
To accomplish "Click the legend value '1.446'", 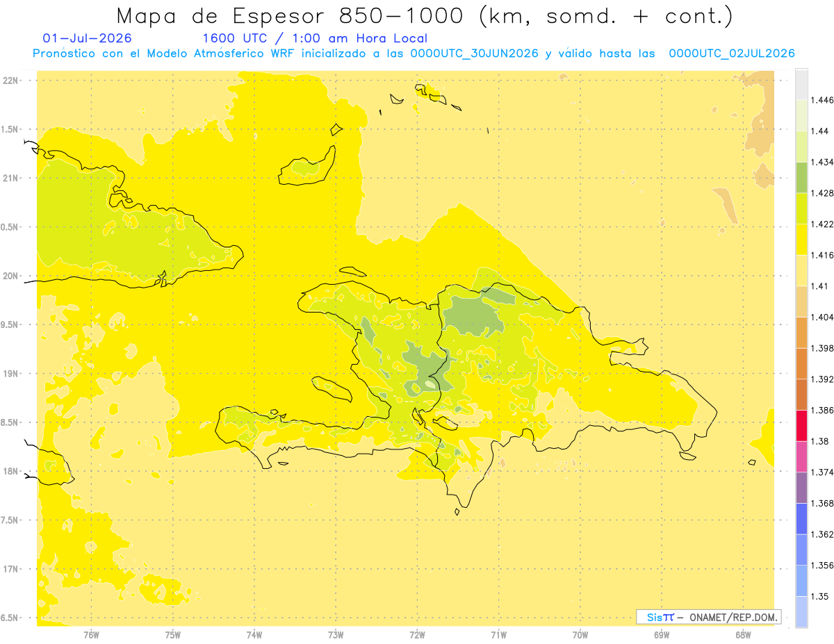I will (x=822, y=100).
